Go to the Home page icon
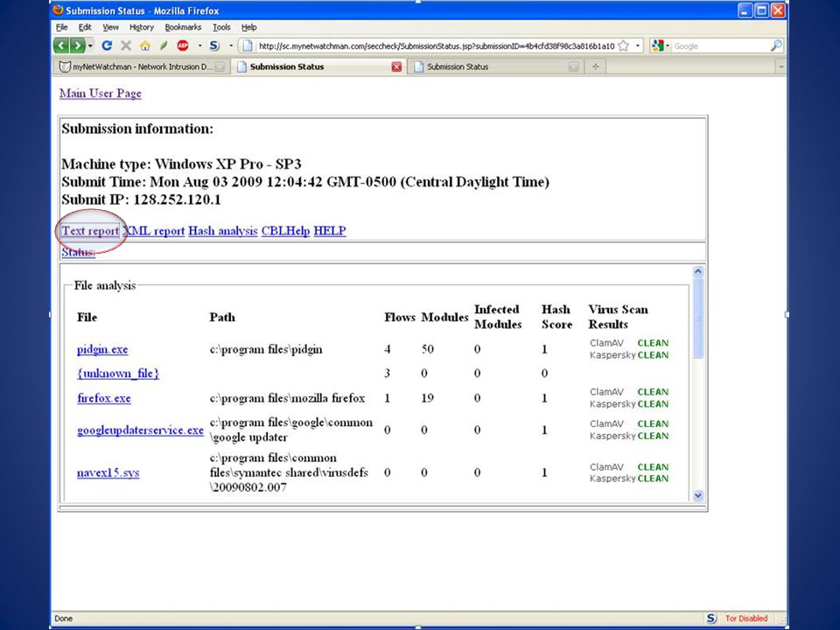Viewport: 840px width, 630px height. [145, 46]
